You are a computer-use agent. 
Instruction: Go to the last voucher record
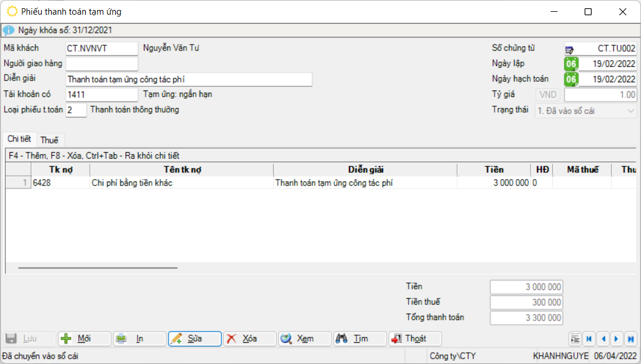[x=630, y=339]
